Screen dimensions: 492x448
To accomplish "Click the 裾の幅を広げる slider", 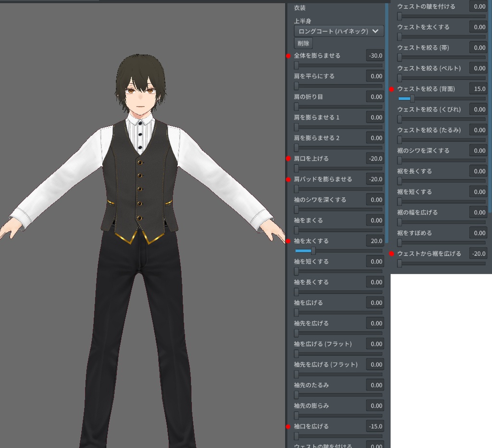I will click(442, 222).
